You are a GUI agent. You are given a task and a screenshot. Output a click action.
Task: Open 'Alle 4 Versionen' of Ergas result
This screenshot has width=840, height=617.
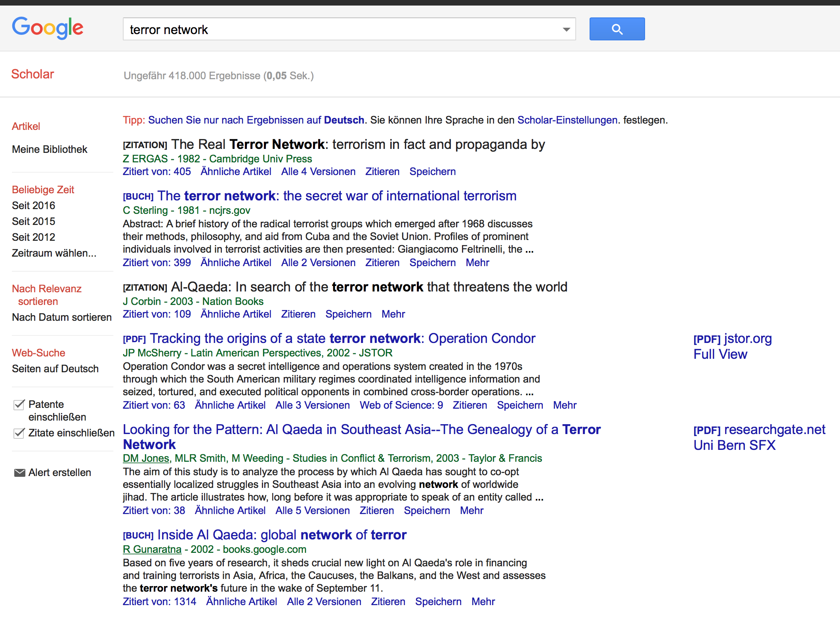tap(318, 171)
